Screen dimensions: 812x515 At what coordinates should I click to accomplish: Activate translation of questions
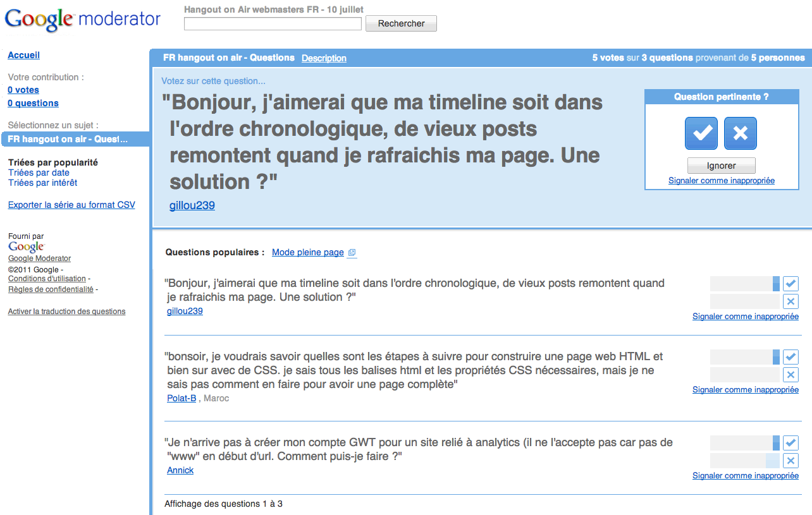(x=66, y=312)
